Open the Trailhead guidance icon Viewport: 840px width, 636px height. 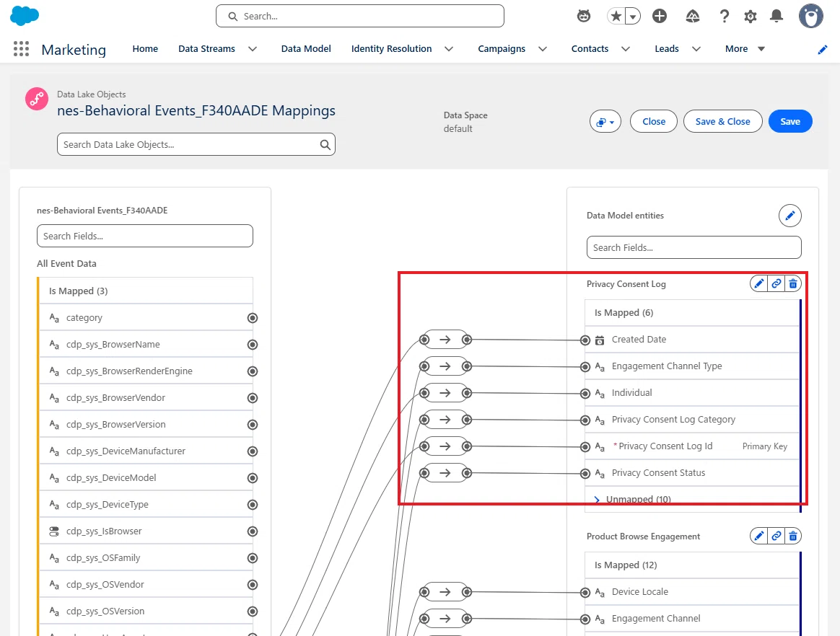pyautogui.click(x=693, y=16)
